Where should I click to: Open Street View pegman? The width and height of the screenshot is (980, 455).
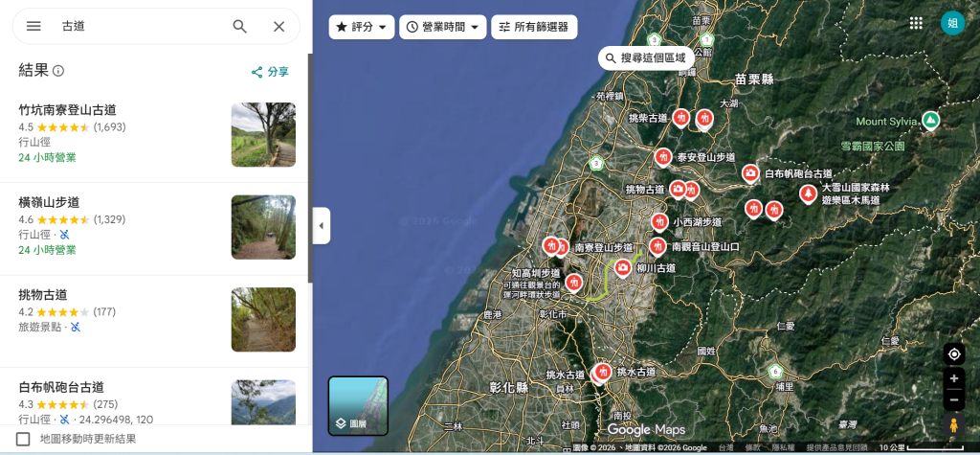(953, 425)
